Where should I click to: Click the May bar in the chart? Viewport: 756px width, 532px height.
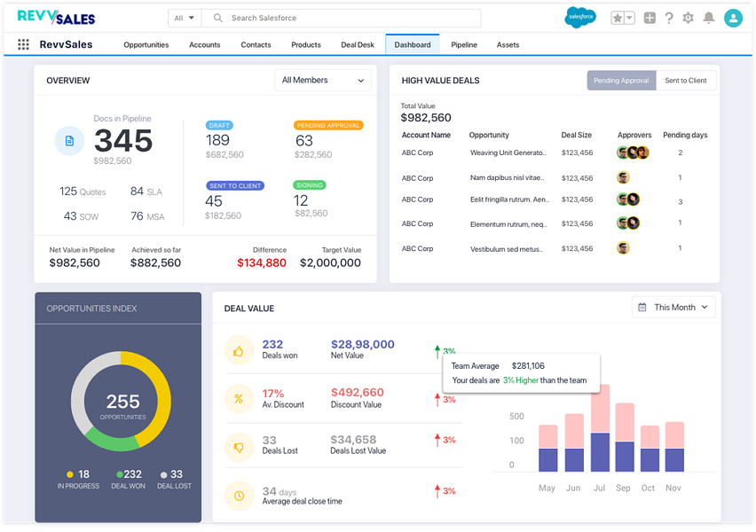coord(547,448)
